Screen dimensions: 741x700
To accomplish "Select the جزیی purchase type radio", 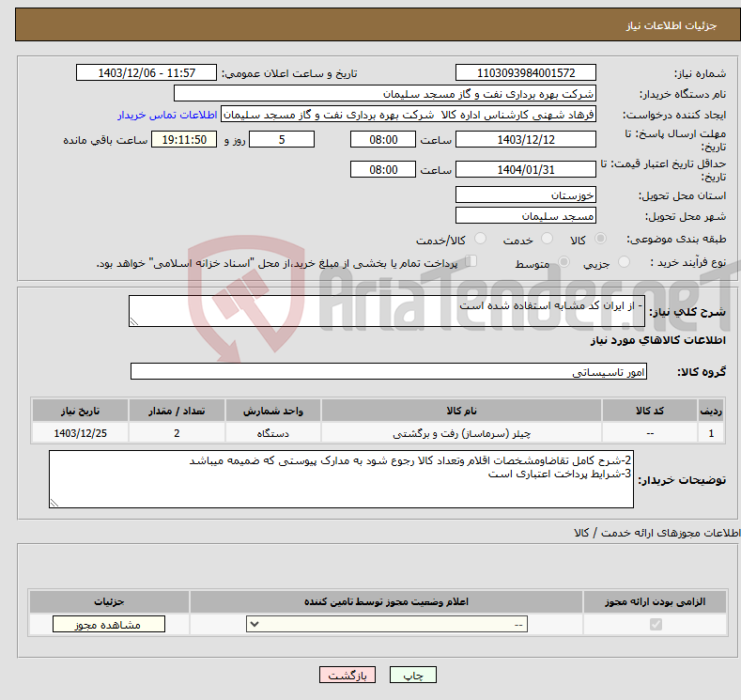I will click(624, 262).
